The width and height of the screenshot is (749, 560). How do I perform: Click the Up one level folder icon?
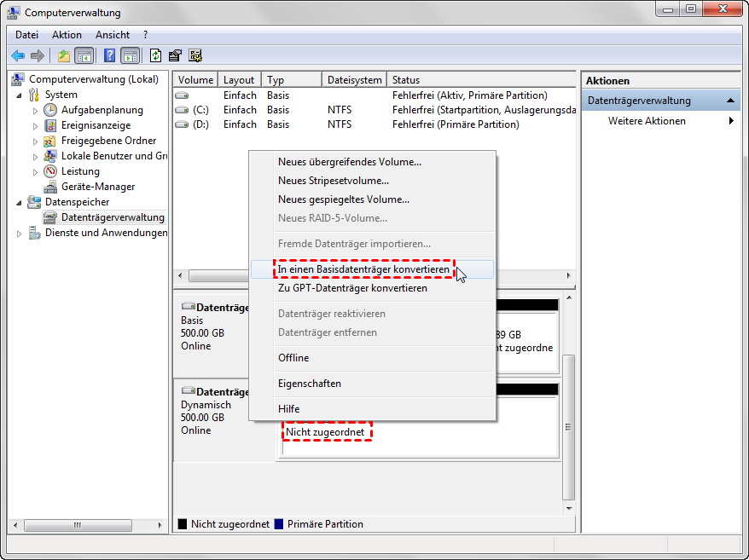(x=63, y=56)
